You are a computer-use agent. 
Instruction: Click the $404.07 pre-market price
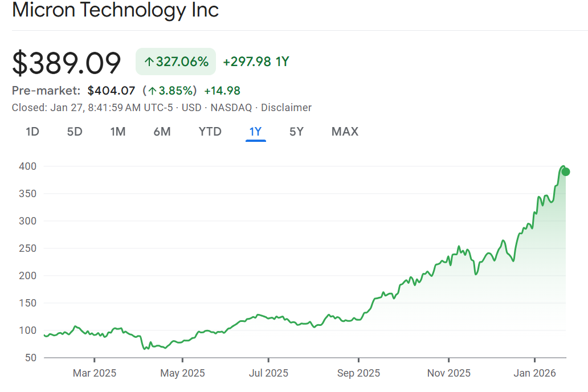pyautogui.click(x=111, y=91)
